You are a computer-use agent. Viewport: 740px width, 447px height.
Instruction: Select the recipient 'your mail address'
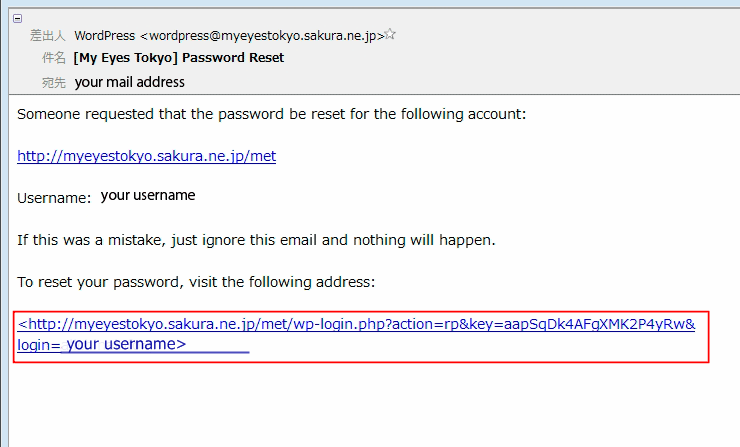(130, 82)
